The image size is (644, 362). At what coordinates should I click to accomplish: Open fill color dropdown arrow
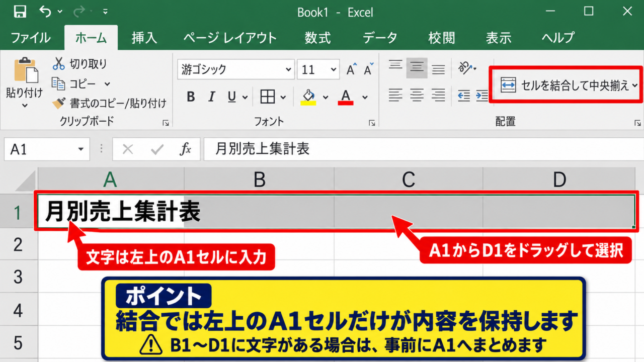click(326, 98)
